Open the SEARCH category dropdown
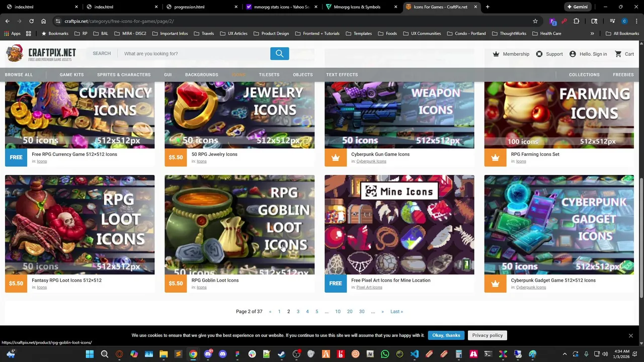Viewport: 644px width, 362px height. coord(102,54)
